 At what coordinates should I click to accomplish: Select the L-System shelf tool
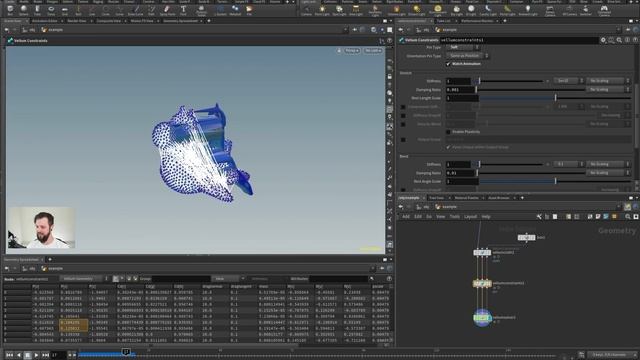(x=220, y=10)
